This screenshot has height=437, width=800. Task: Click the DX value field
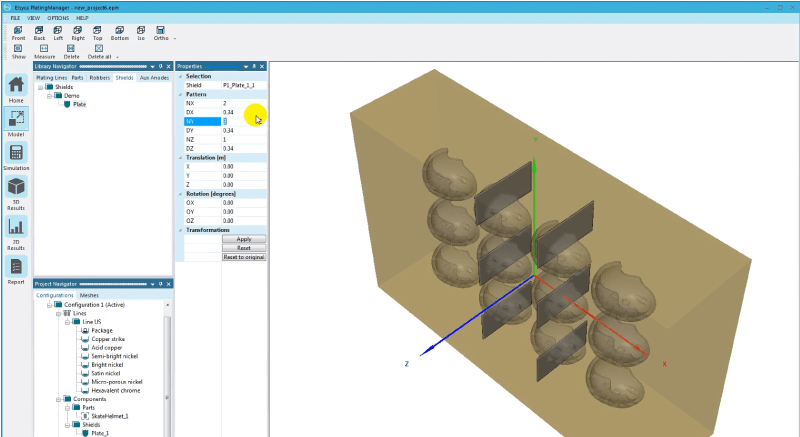(243, 112)
